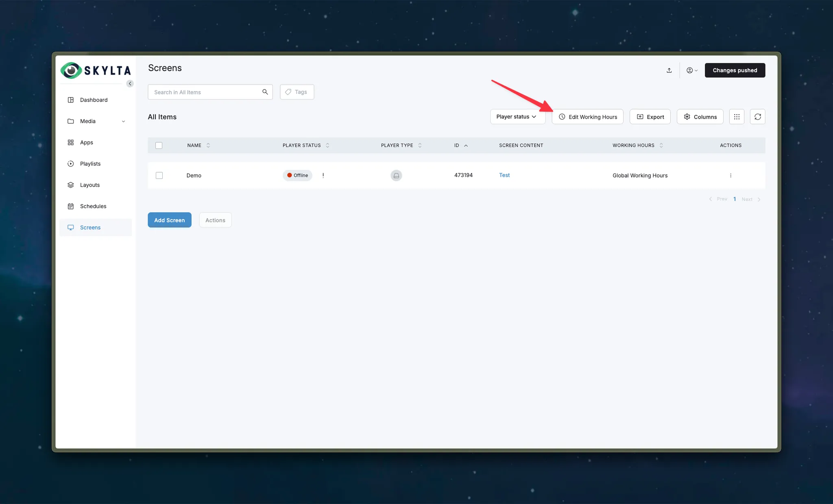Click Edit Working Hours button
This screenshot has height=504, width=833.
coord(588,117)
